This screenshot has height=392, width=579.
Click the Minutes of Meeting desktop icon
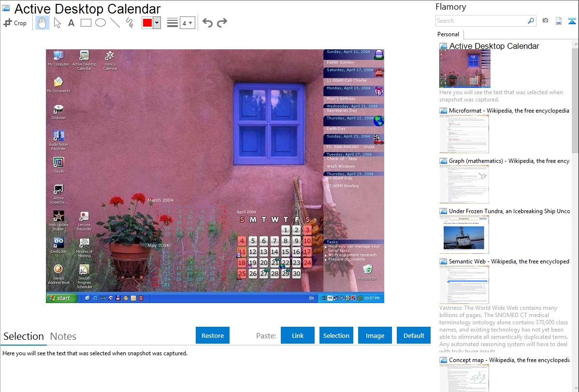[x=84, y=248]
